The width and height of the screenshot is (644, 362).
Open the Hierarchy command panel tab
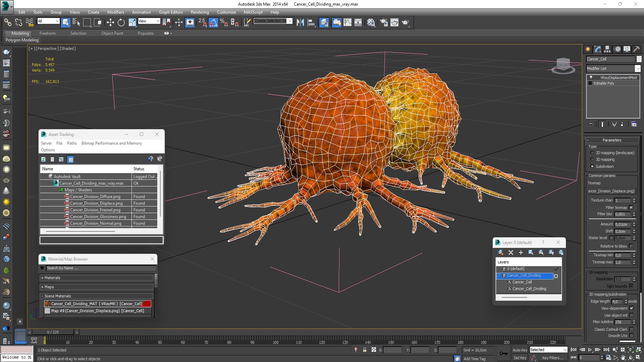coord(607,49)
